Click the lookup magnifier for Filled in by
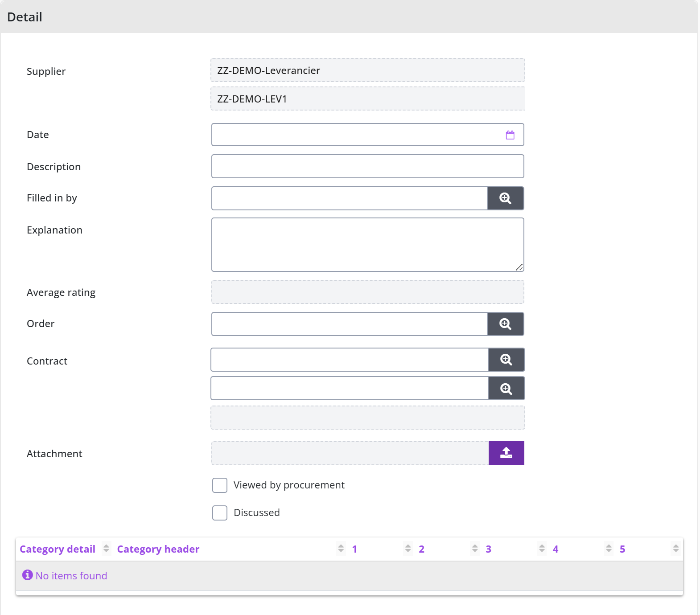Image resolution: width=700 pixels, height=615 pixels. (506, 198)
